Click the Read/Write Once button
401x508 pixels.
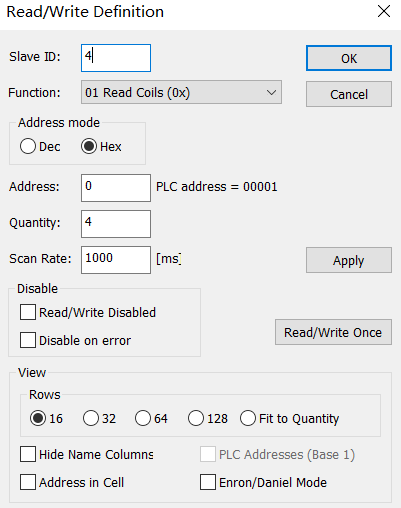coord(333,332)
